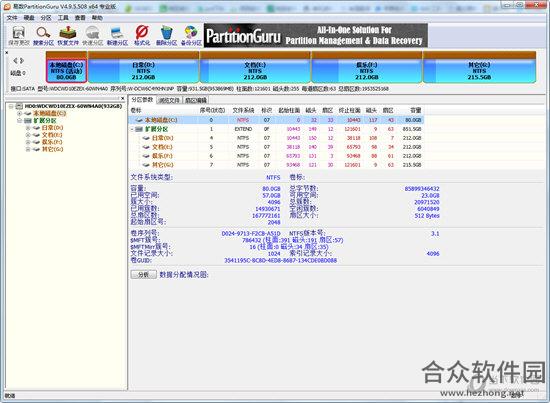Open the 硬盘 menu

(x=29, y=18)
